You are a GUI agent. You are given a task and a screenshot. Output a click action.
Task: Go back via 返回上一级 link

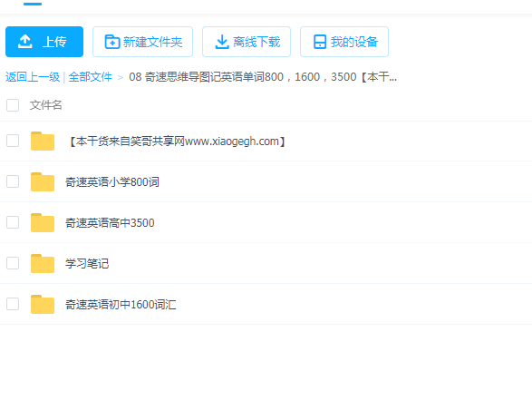point(33,77)
